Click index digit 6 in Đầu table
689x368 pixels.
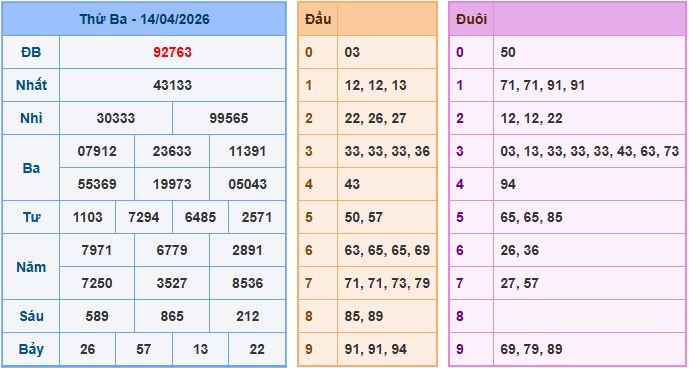click(x=308, y=250)
